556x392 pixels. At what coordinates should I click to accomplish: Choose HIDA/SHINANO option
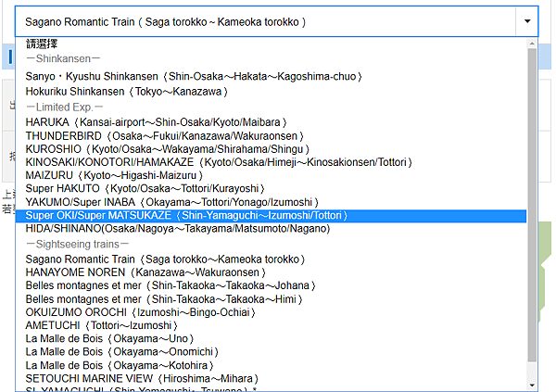[x=272, y=229]
